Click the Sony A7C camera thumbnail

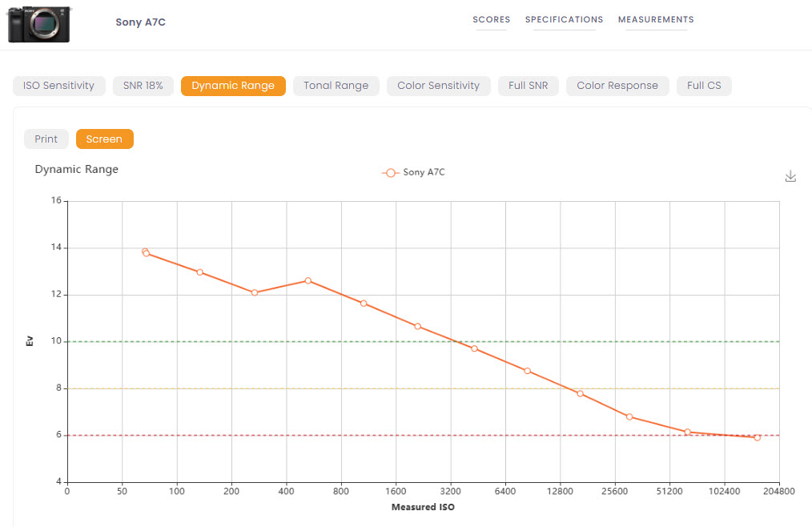pos(39,24)
